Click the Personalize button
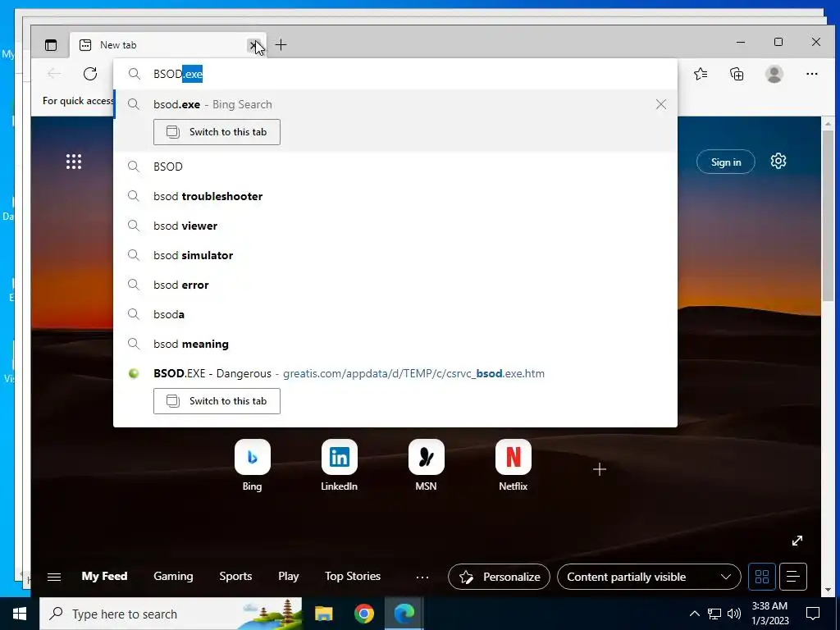This screenshot has height=630, width=840. [499, 577]
